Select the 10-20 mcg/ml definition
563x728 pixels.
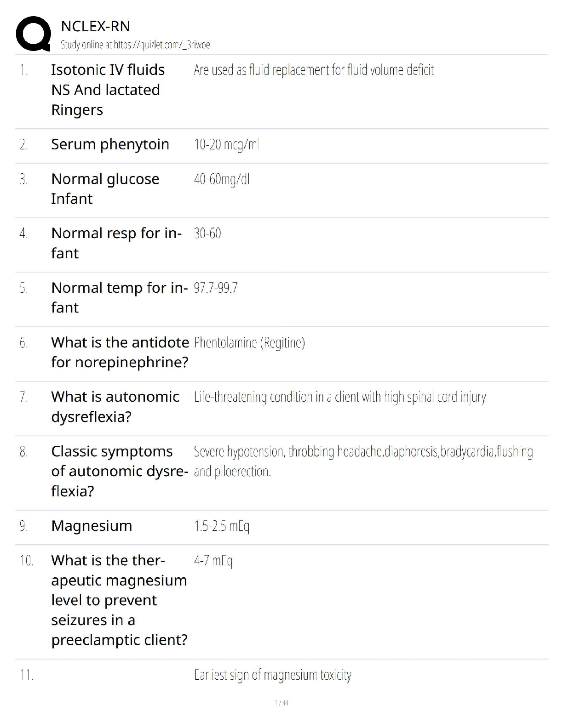(226, 145)
